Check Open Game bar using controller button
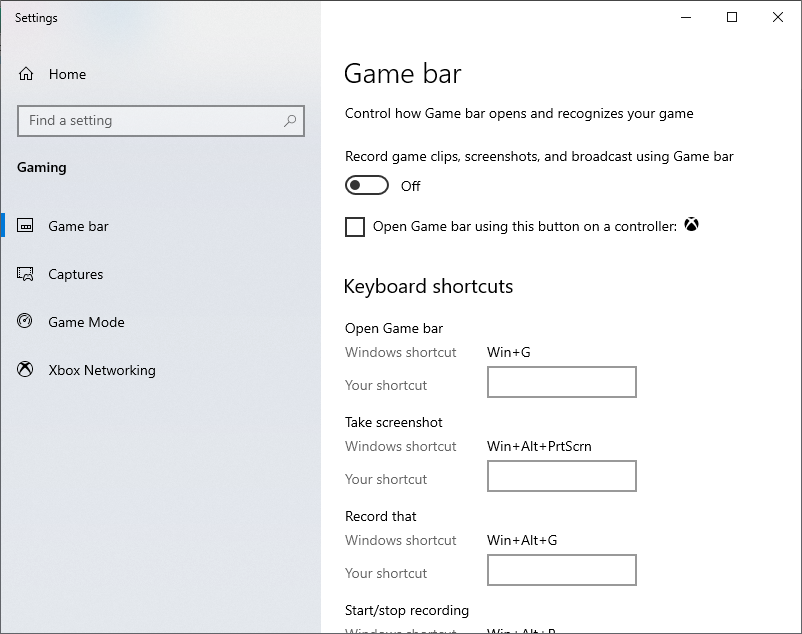The width and height of the screenshot is (802, 634). click(355, 227)
